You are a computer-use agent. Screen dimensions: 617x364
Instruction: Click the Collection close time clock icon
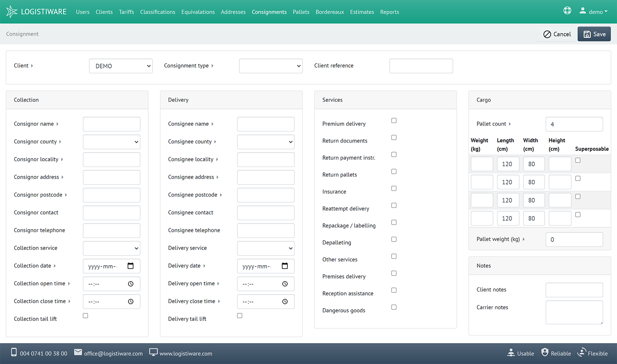click(x=131, y=302)
